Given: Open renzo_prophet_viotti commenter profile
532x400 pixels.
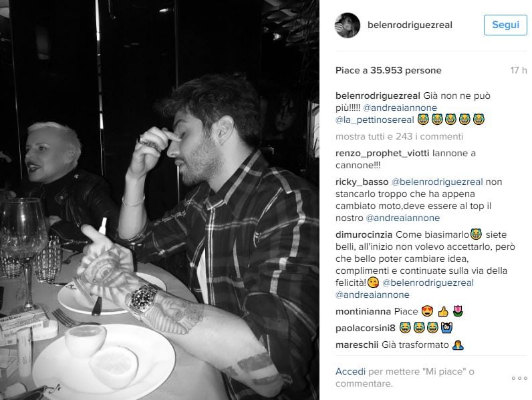Looking at the screenshot, I should 382,154.
